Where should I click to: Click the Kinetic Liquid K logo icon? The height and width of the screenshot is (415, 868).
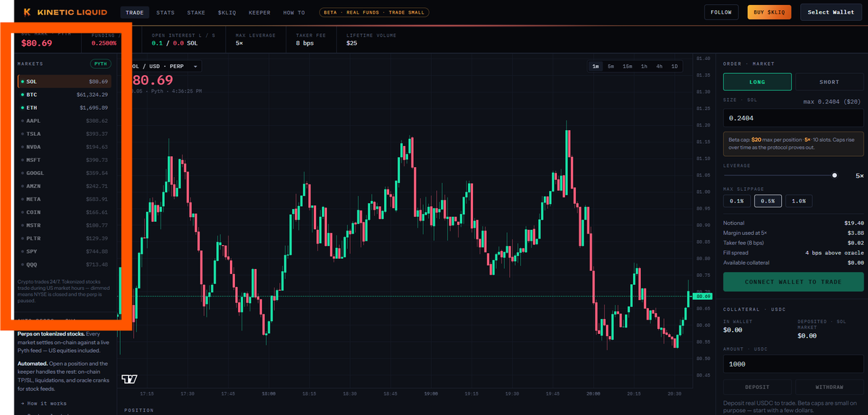[x=27, y=12]
